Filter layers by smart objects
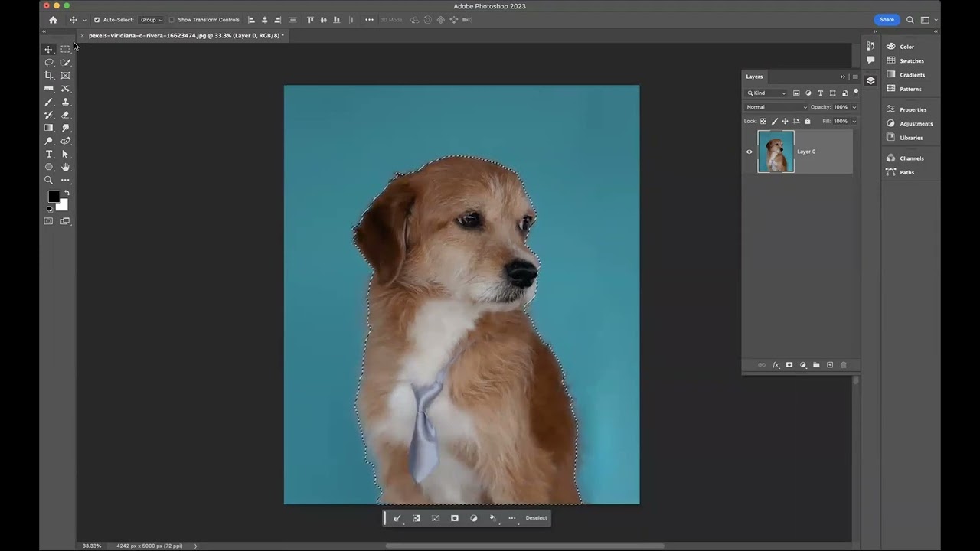 [x=845, y=93]
